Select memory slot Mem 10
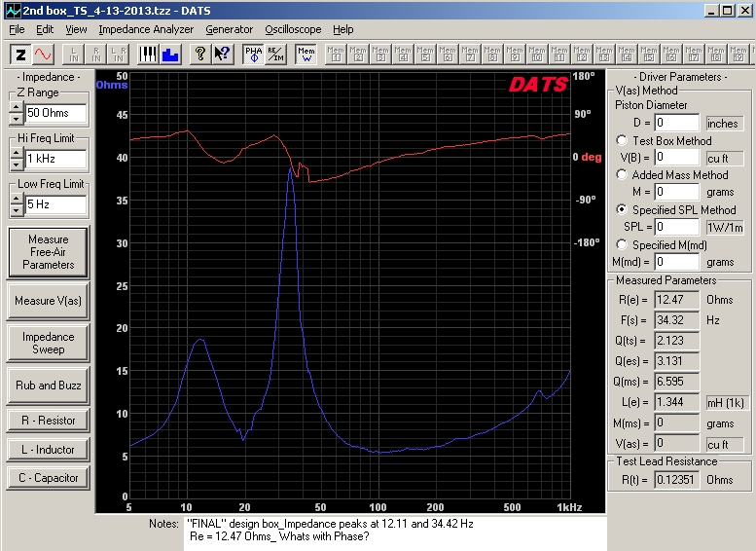The height and width of the screenshot is (551, 756). pyautogui.click(x=537, y=55)
